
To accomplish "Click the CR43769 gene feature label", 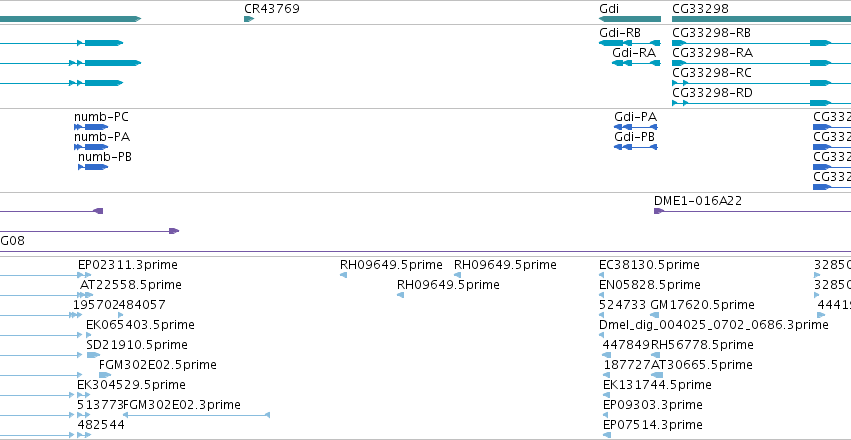I will [x=271, y=9].
